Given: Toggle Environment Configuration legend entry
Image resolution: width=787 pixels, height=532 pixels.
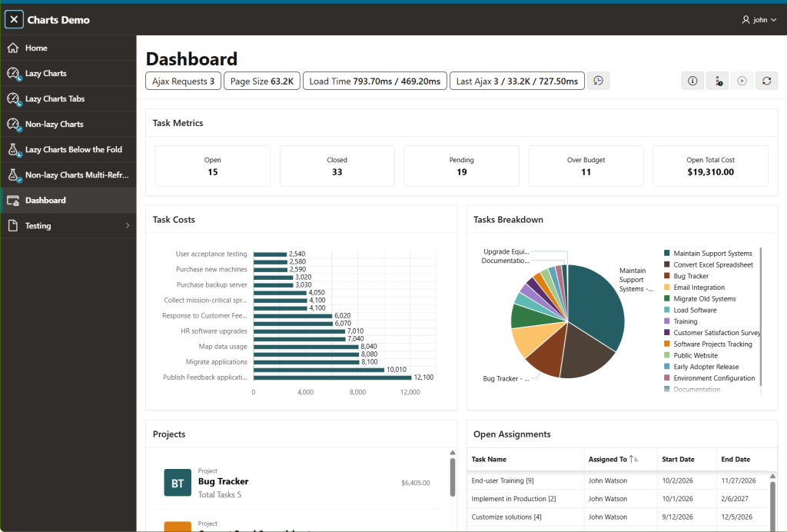Looking at the screenshot, I should tap(709, 378).
